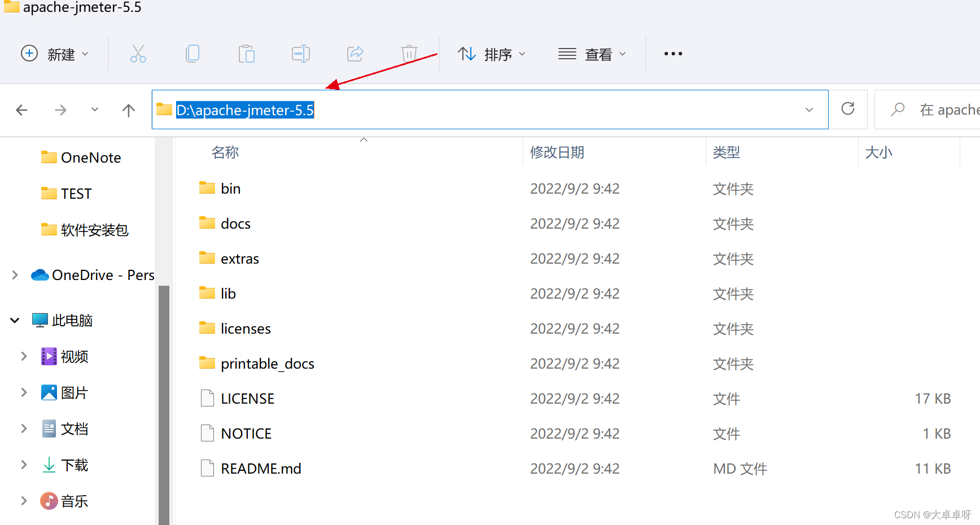Select OneDrive - Personal in sidebar
980x525 pixels.
tap(93, 275)
